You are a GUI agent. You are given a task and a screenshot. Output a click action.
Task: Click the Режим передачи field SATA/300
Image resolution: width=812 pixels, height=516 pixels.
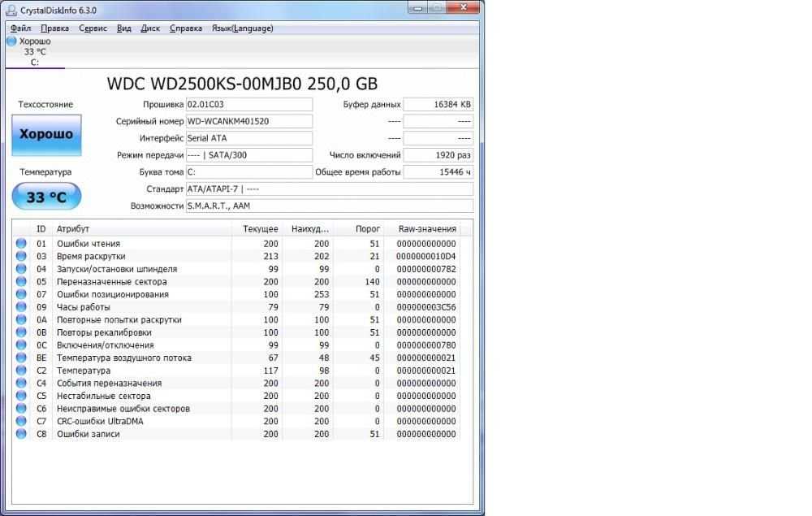[x=249, y=155]
